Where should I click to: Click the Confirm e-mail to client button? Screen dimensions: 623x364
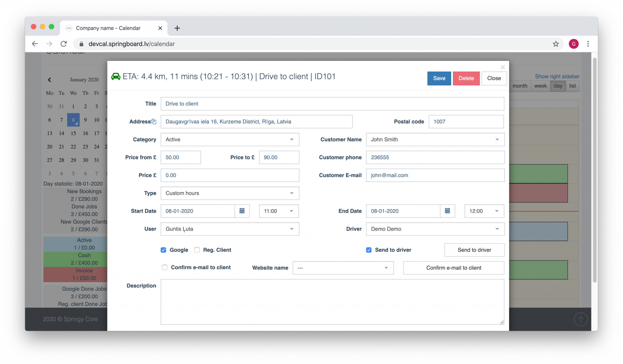click(x=454, y=268)
